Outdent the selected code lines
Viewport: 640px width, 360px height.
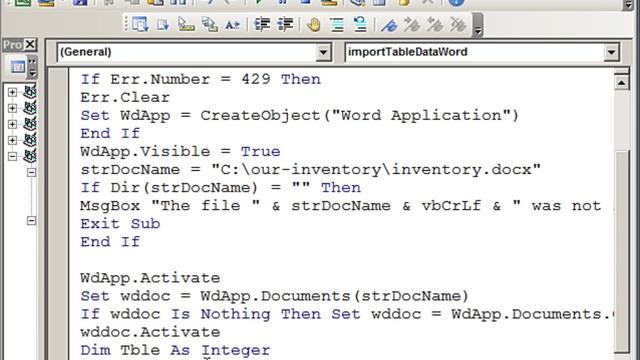click(285, 24)
